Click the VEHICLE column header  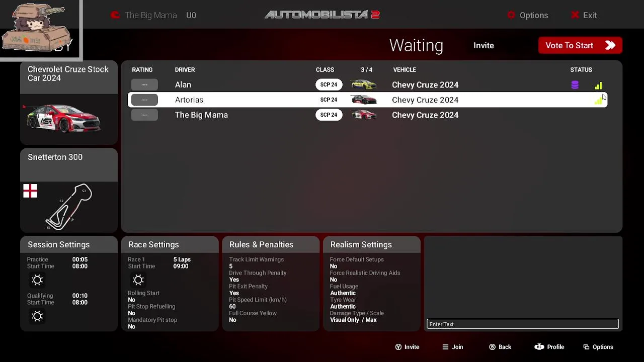405,70
